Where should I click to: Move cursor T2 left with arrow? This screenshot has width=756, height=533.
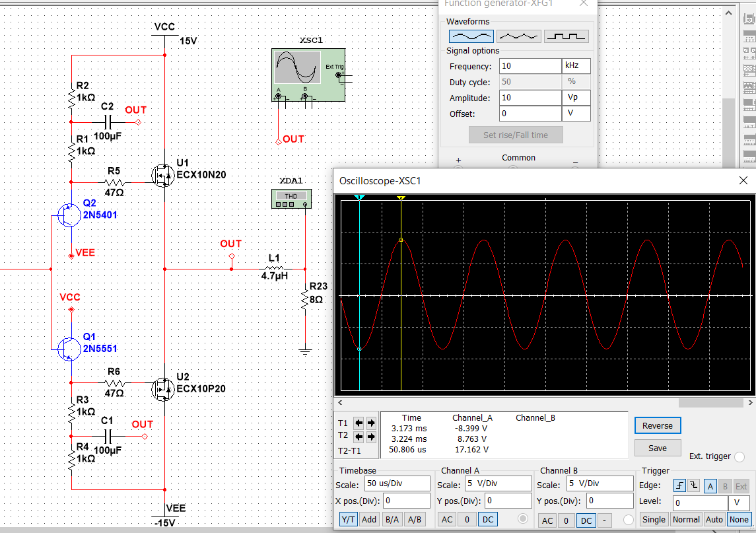pyautogui.click(x=359, y=437)
